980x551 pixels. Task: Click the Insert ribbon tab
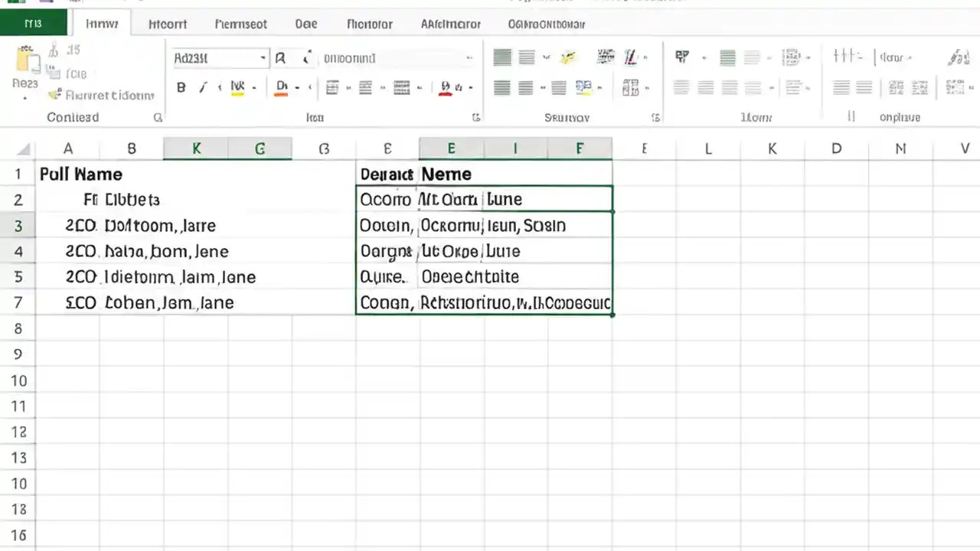coord(168,24)
